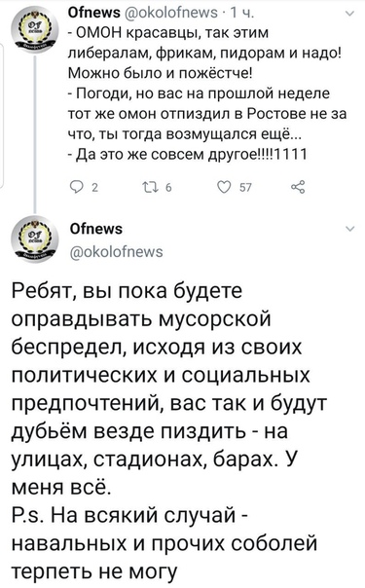Open chevron menu on second tweet
Image resolution: width=365 pixels, height=588 pixels.
349,229
